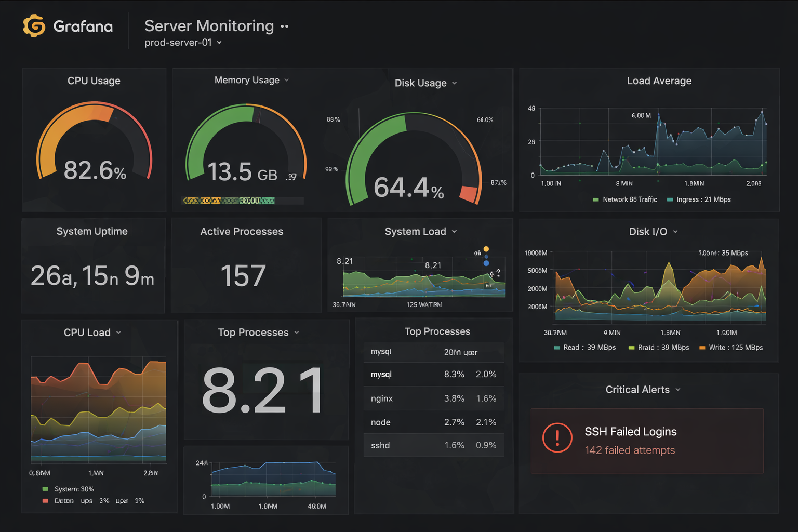Click the red alert icon for SSH Failed Logins

point(557,438)
